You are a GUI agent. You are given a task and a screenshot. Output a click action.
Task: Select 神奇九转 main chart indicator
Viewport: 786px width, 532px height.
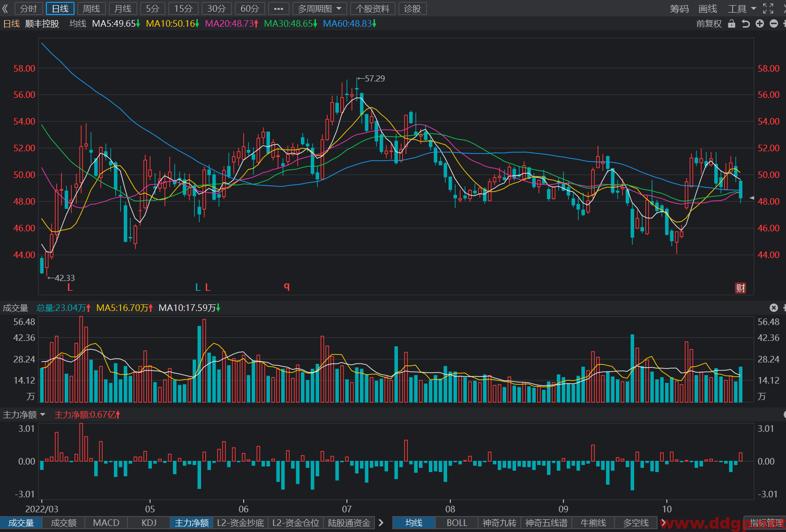500,523
